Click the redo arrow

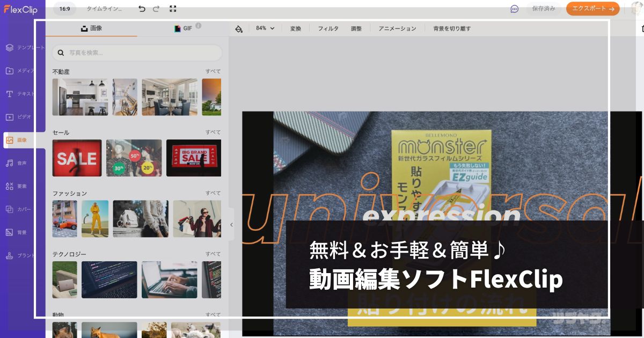pos(156,9)
